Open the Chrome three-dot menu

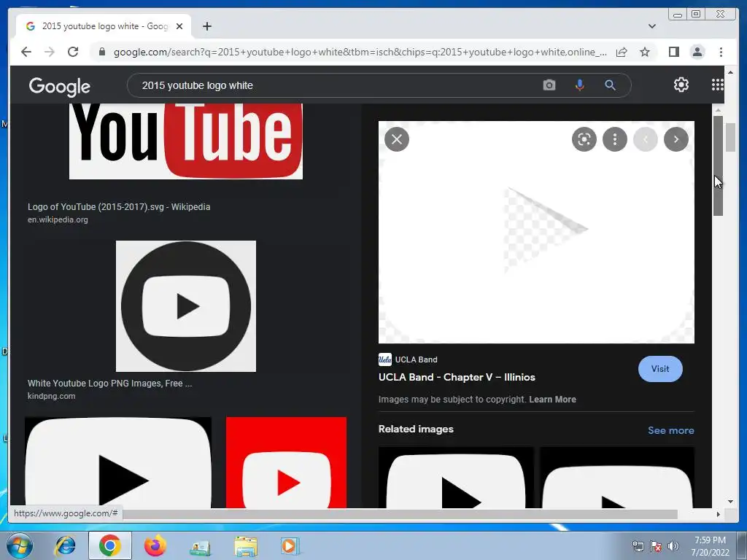pyautogui.click(x=721, y=52)
